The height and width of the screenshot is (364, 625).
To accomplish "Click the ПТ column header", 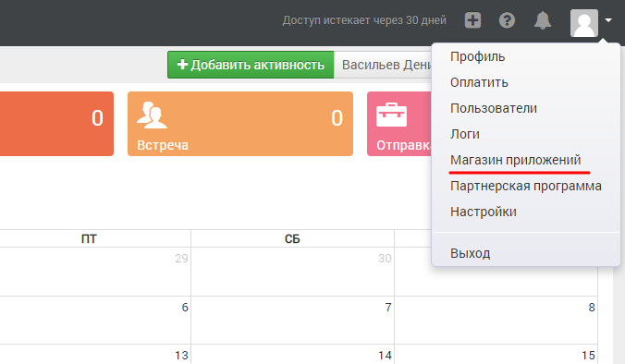I will coord(89,238).
